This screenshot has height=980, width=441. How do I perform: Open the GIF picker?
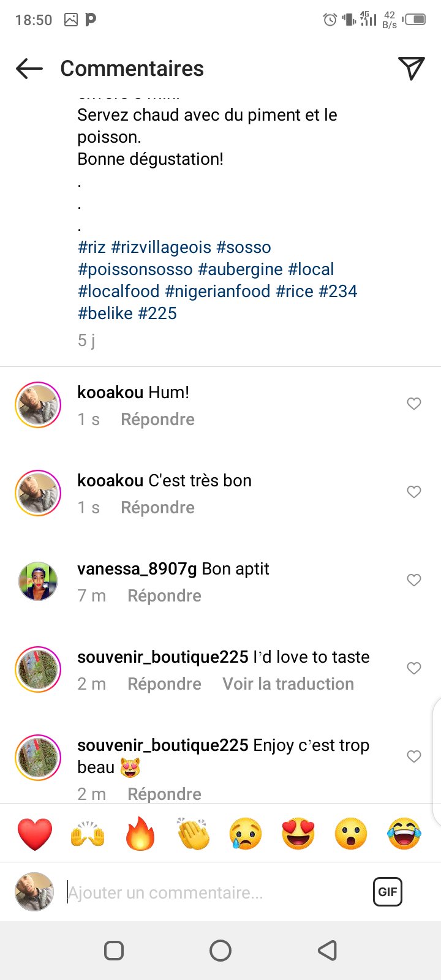coord(388,892)
